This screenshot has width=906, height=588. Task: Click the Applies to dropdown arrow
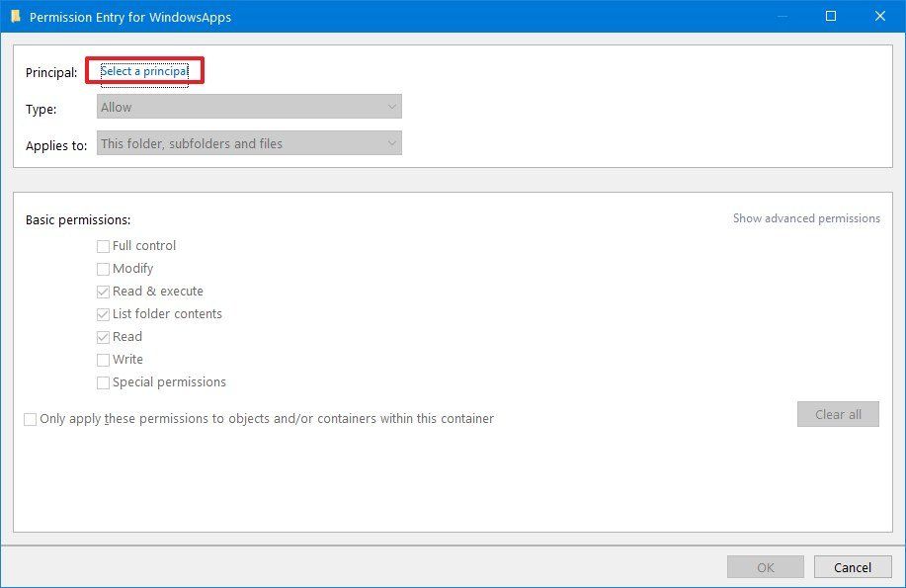point(391,142)
